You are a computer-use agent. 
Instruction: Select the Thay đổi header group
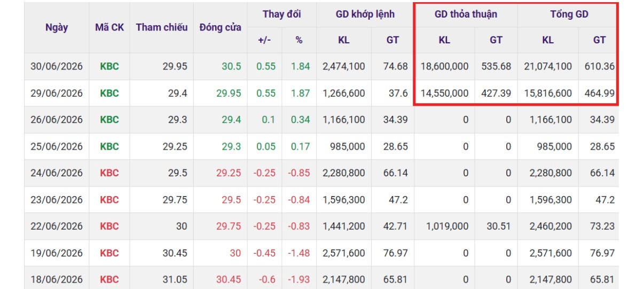tap(281, 14)
